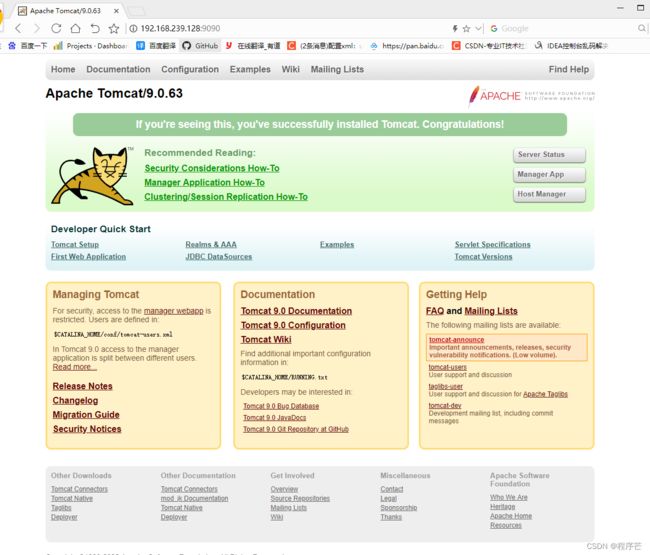The height and width of the screenshot is (555, 650).
Task: Click the undo/restore closed tab icon
Action: tap(95, 28)
